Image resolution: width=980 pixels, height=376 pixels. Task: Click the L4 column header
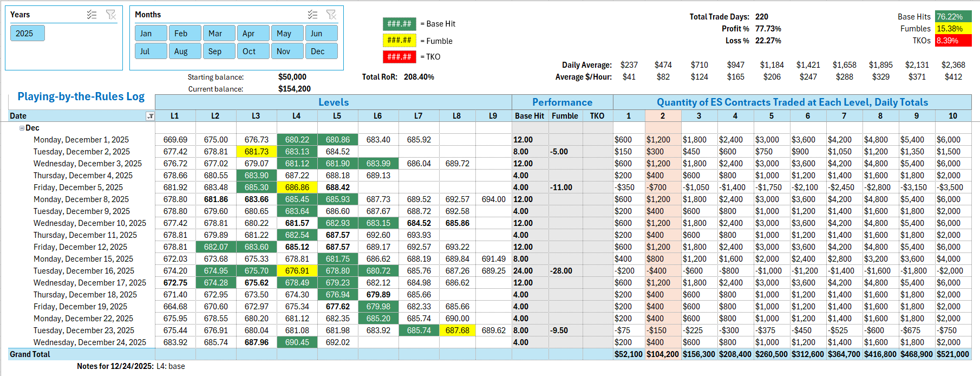pyautogui.click(x=296, y=116)
